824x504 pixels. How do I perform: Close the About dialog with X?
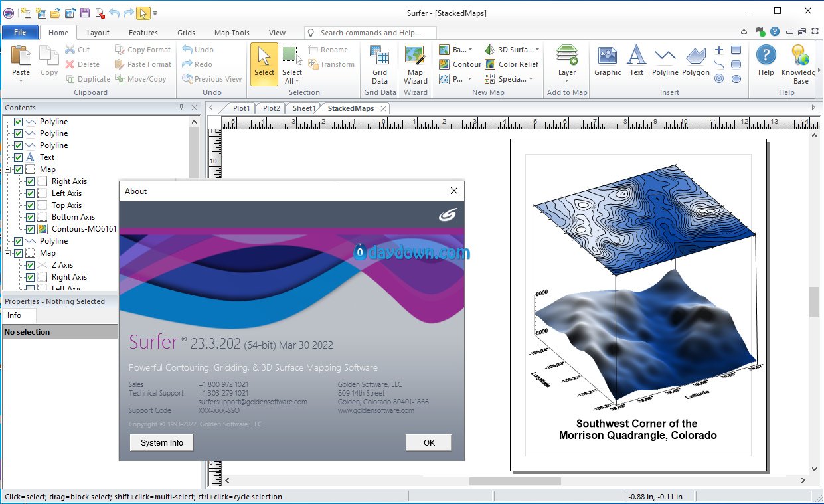click(x=454, y=191)
